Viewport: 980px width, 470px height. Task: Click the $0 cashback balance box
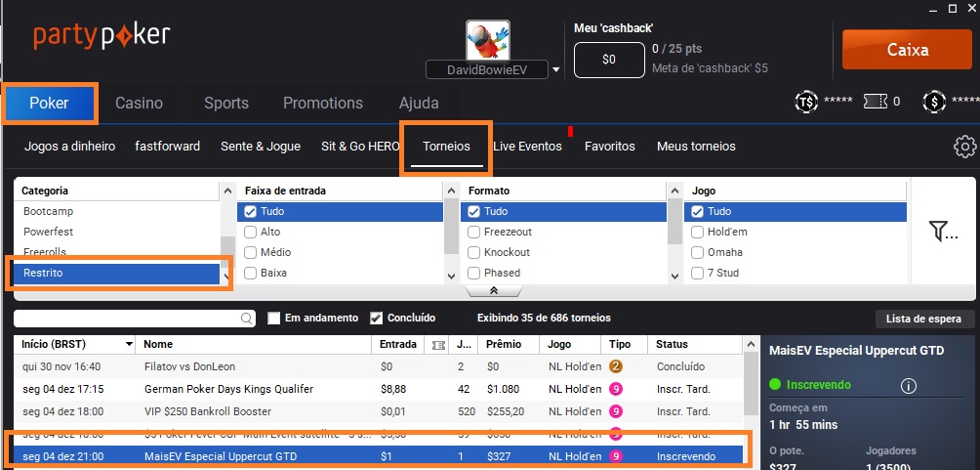click(609, 60)
